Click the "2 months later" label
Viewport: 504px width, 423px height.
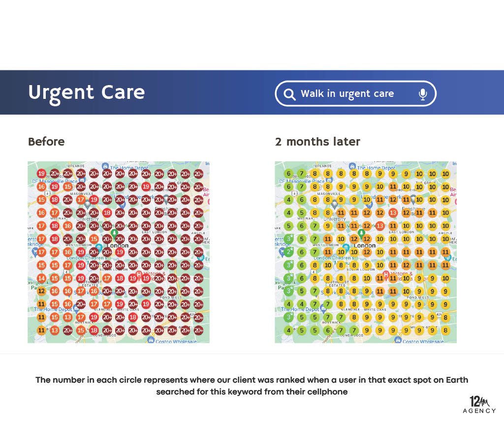pyautogui.click(x=317, y=142)
